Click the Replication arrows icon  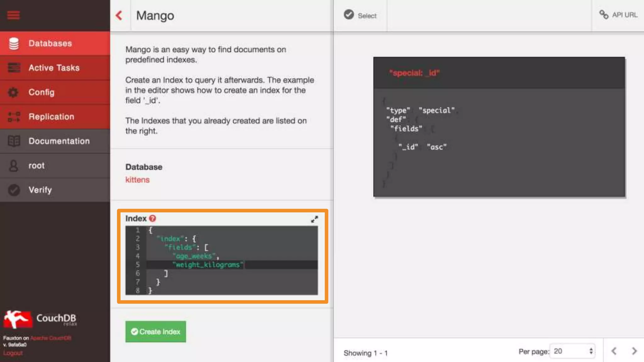pyautogui.click(x=14, y=117)
